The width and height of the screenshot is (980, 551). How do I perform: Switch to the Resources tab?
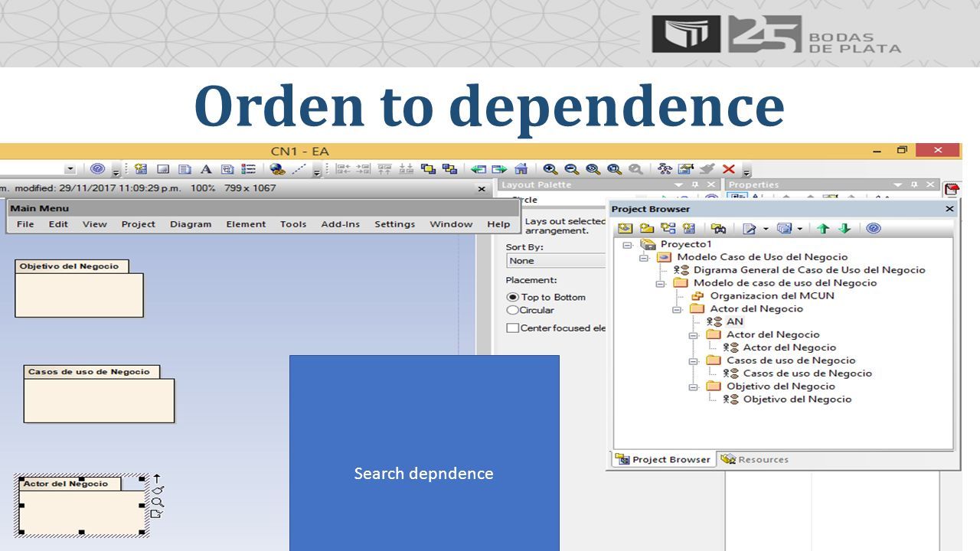pos(754,459)
